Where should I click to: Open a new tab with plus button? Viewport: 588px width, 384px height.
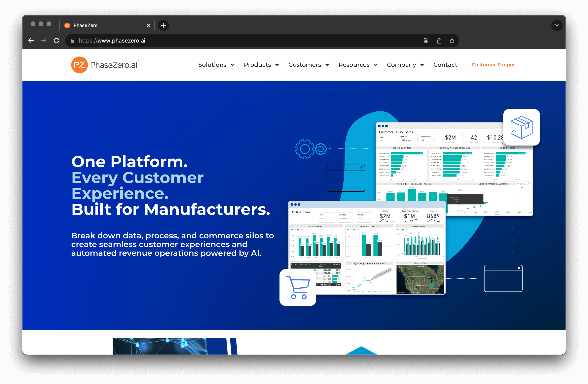click(163, 25)
